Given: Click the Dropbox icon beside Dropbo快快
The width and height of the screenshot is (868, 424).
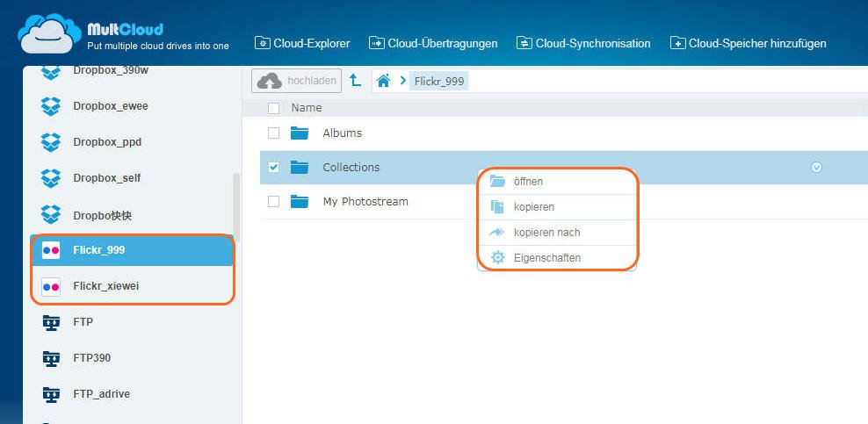Looking at the screenshot, I should 51,214.
